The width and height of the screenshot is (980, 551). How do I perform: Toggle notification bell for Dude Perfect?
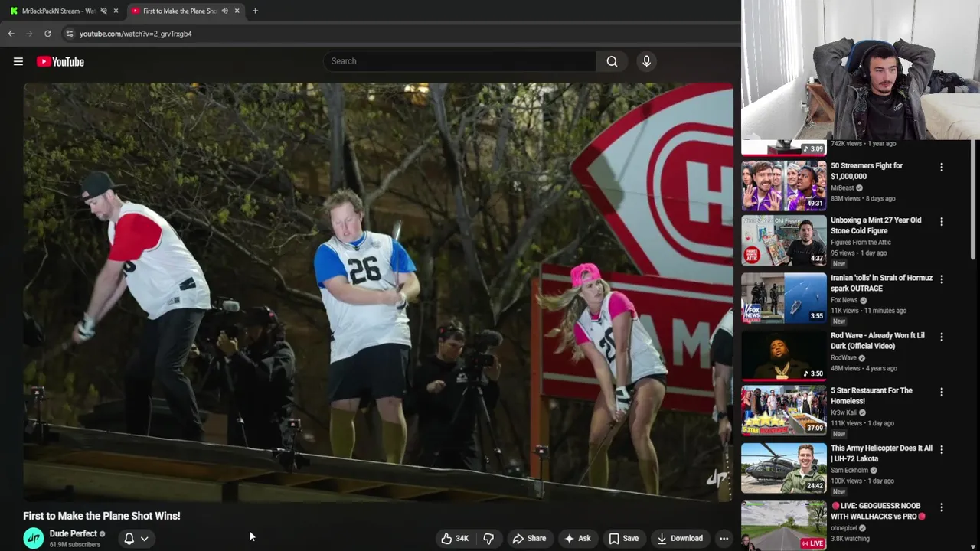click(x=129, y=539)
